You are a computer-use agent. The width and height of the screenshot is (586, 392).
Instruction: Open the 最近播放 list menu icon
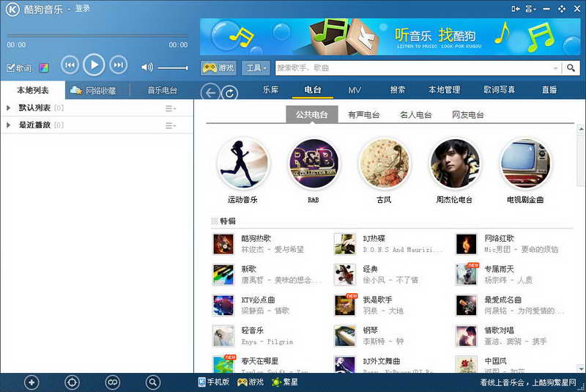[x=171, y=125]
